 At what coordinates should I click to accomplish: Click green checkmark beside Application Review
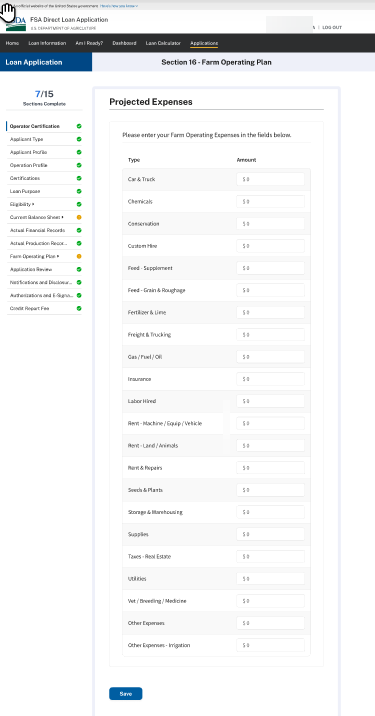tap(79, 269)
